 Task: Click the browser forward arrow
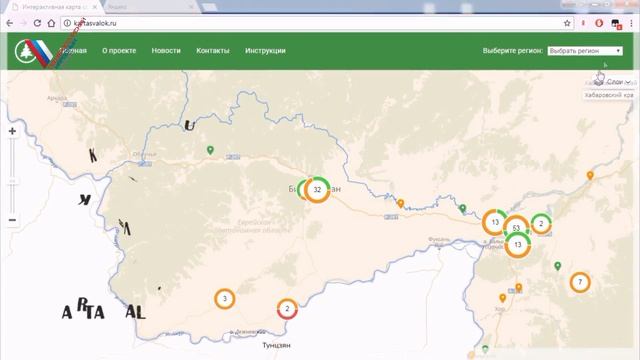(23, 23)
